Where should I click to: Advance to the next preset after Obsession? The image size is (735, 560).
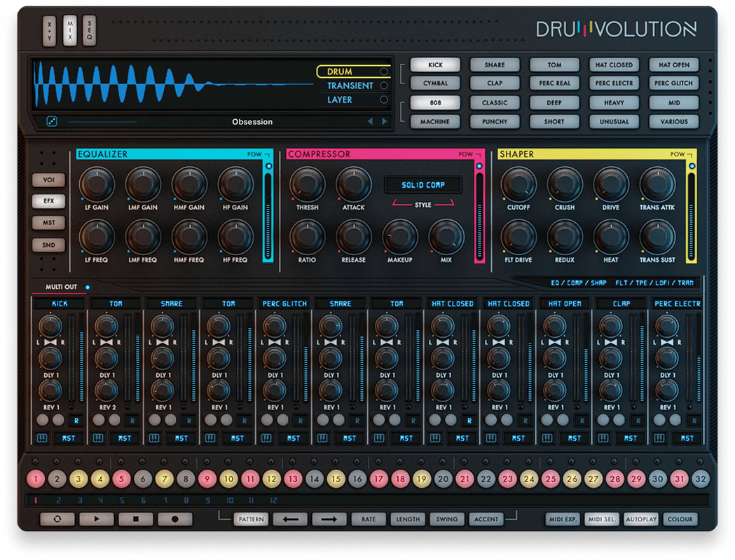384,121
